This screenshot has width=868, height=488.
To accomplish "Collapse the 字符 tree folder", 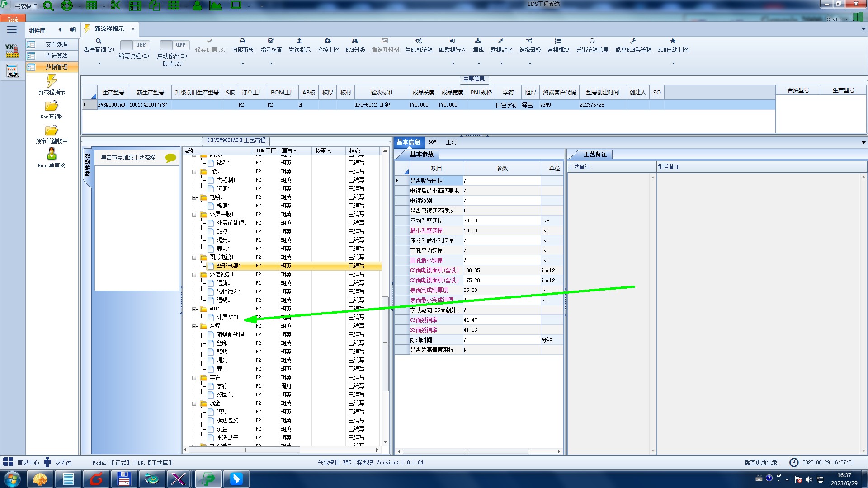I will (x=194, y=378).
